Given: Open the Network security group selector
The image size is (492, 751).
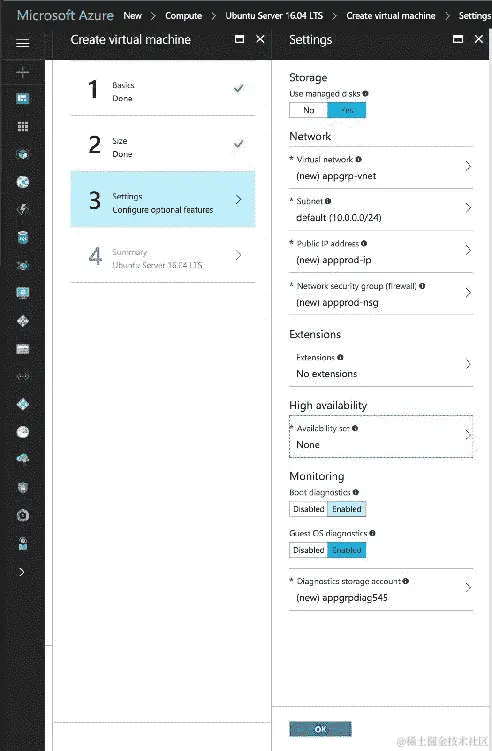Looking at the screenshot, I should click(381, 294).
